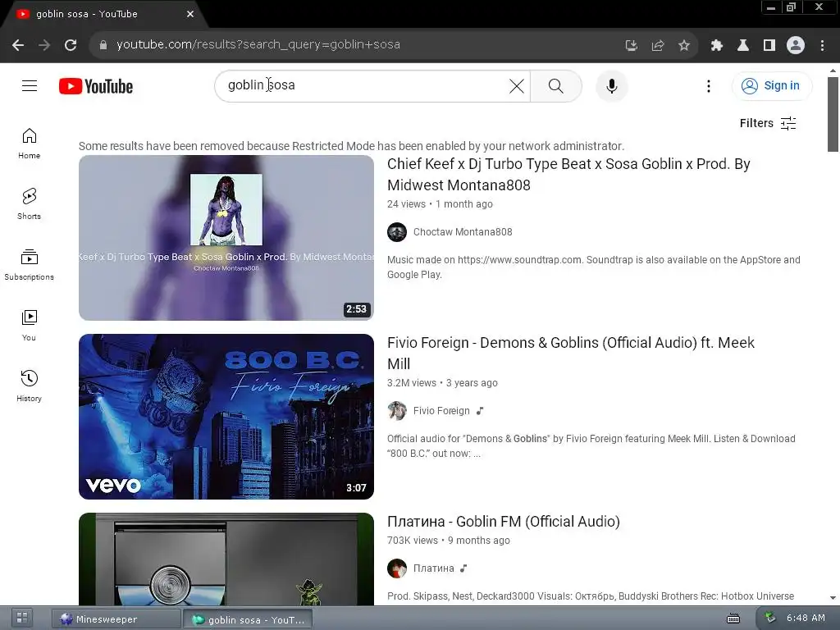Run search with magnifier button
The image size is (840, 630).
click(556, 85)
